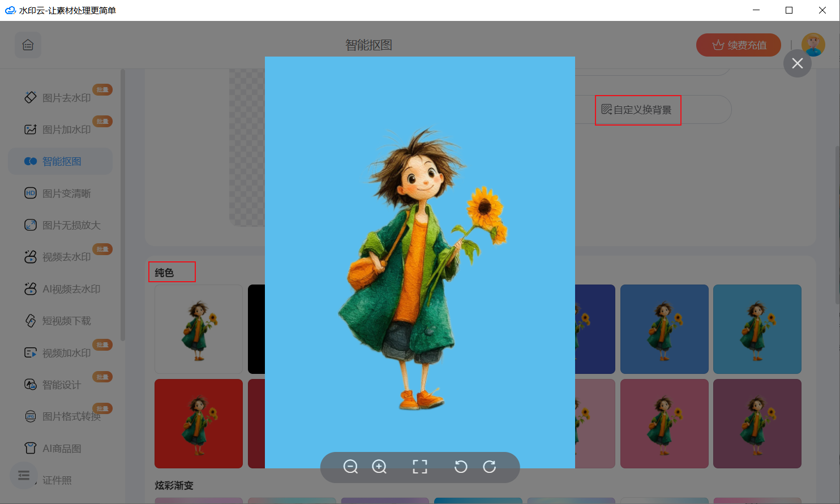The width and height of the screenshot is (840, 504).
Task: Choose dusty pink background swatch
Action: click(x=595, y=424)
